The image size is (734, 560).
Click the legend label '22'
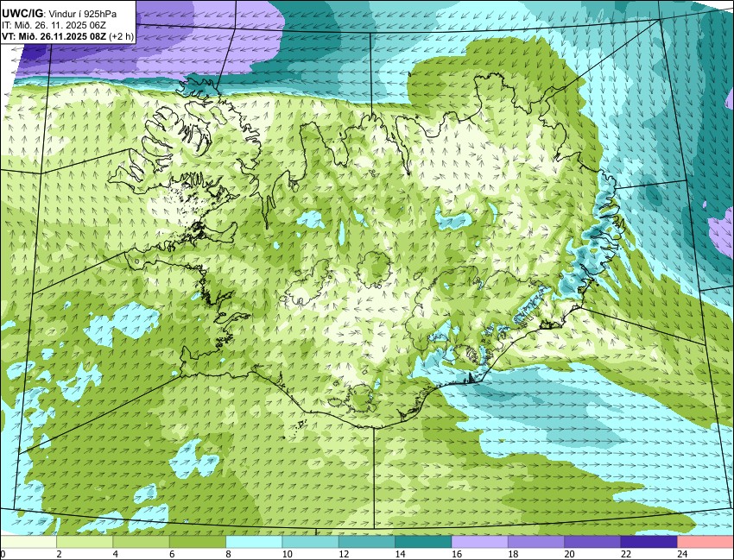coord(626,554)
